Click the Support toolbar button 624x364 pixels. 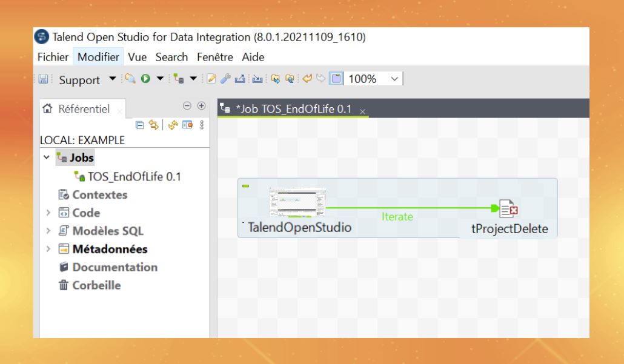click(79, 80)
